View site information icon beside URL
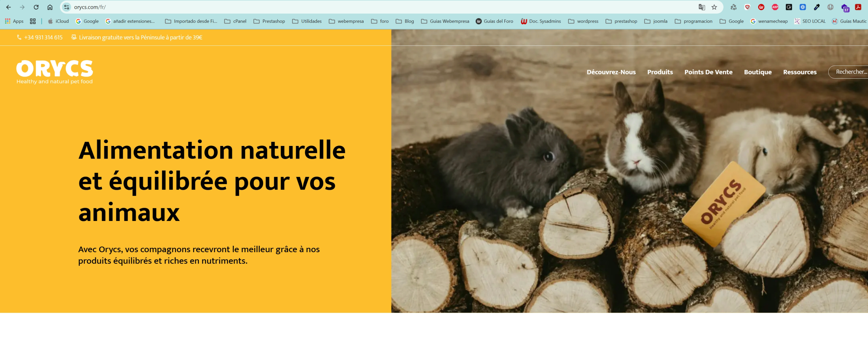 (67, 7)
